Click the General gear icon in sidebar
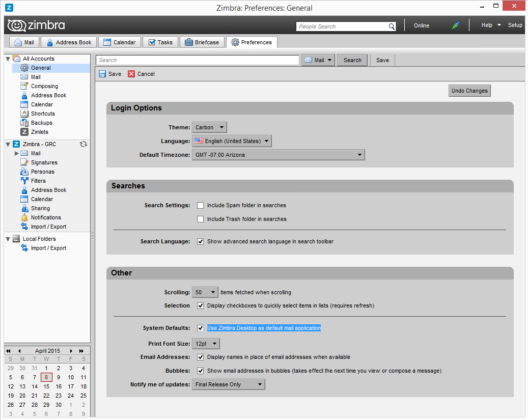This screenshot has width=528, height=420. (24, 68)
